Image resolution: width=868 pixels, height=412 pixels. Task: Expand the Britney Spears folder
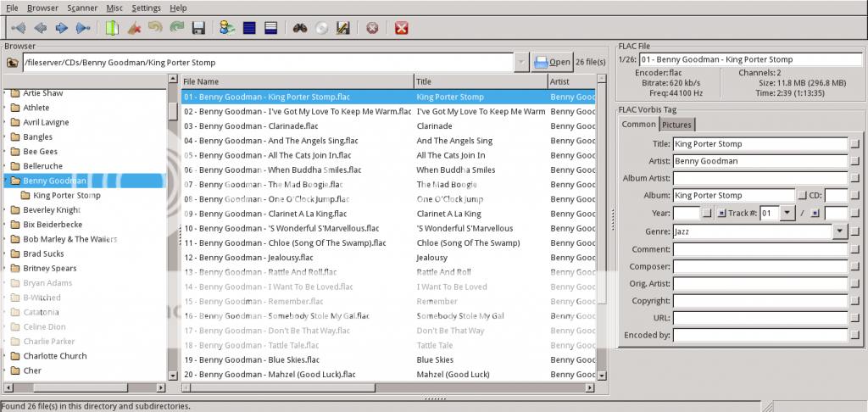(5, 268)
